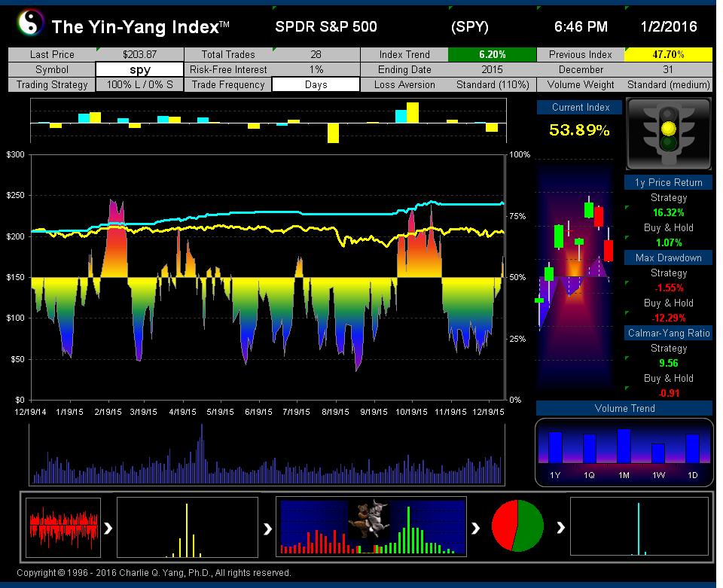
Task: Click the Max Drawdown header
Action: tap(668, 257)
